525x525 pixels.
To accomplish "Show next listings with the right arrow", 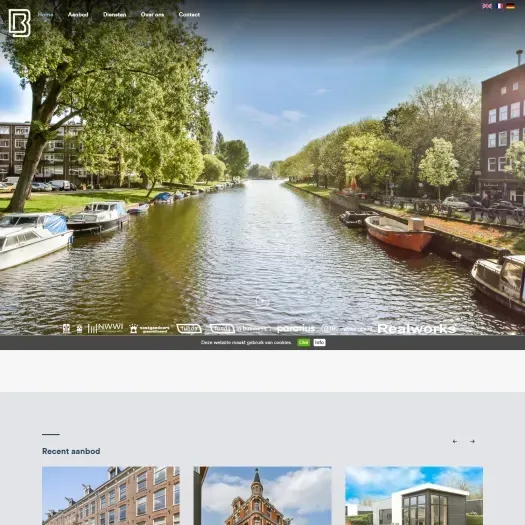I will click(x=472, y=441).
